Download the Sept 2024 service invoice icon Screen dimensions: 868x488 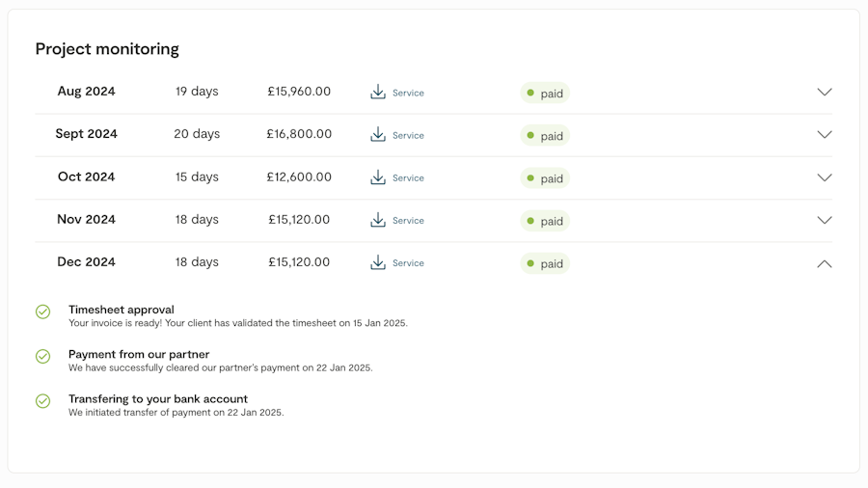[378, 135]
